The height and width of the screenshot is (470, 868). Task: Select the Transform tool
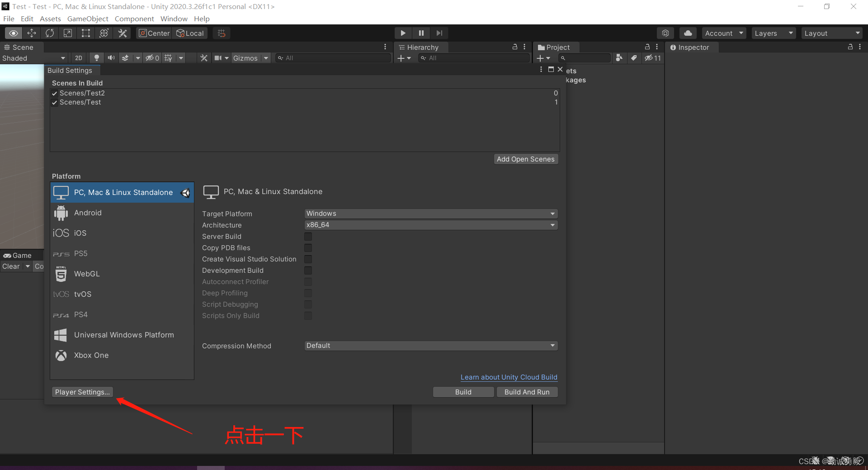coord(104,33)
